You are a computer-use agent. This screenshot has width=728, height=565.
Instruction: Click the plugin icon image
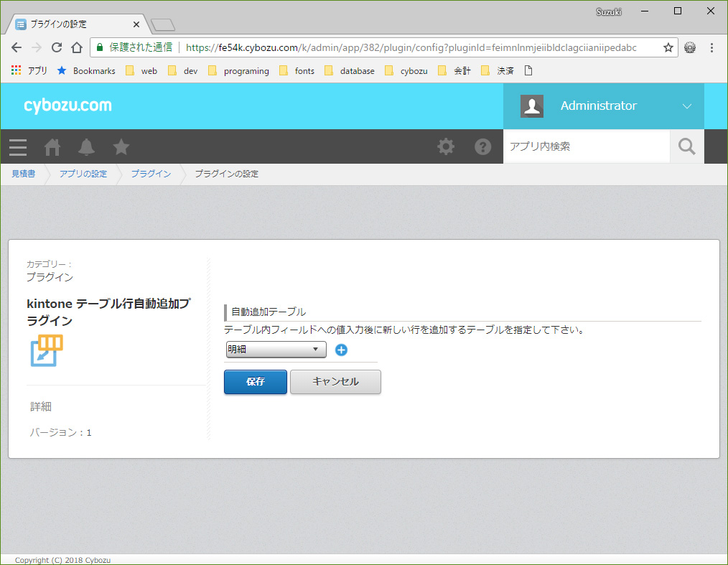tap(47, 350)
